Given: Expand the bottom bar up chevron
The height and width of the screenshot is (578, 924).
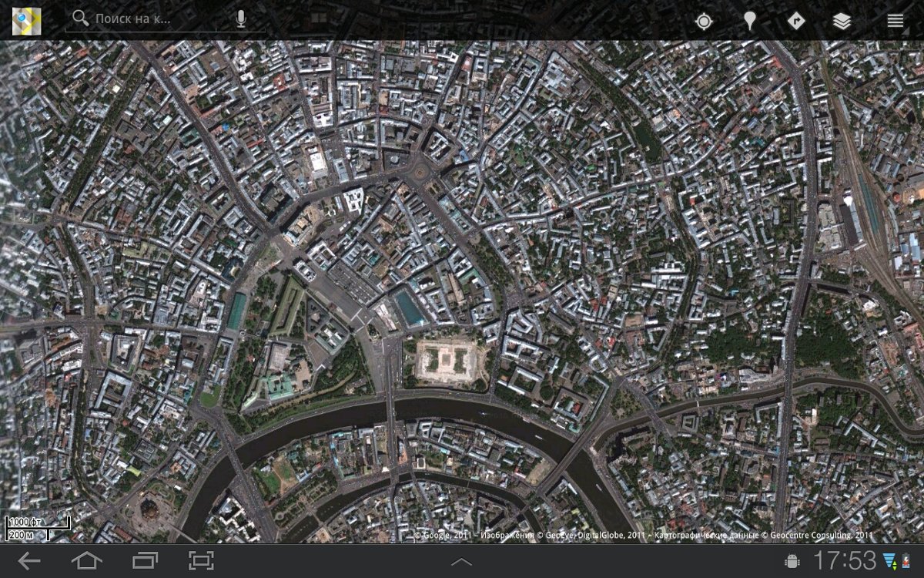Looking at the screenshot, I should click(462, 561).
